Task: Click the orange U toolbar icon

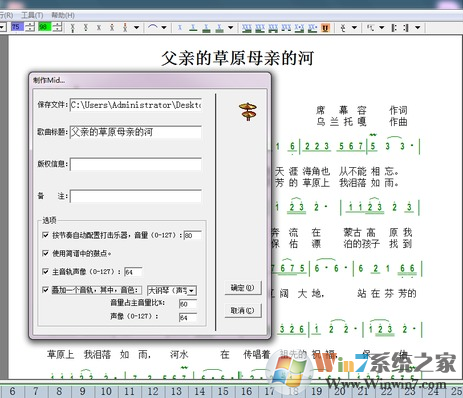Action: click(x=326, y=28)
